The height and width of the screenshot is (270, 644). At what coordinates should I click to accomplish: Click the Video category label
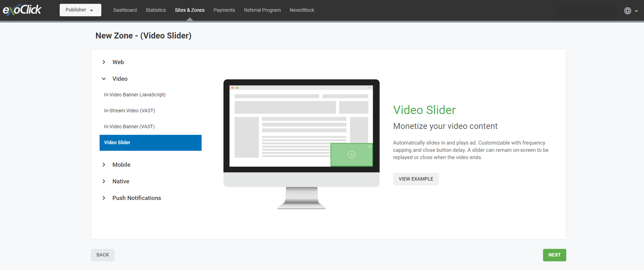point(120,79)
